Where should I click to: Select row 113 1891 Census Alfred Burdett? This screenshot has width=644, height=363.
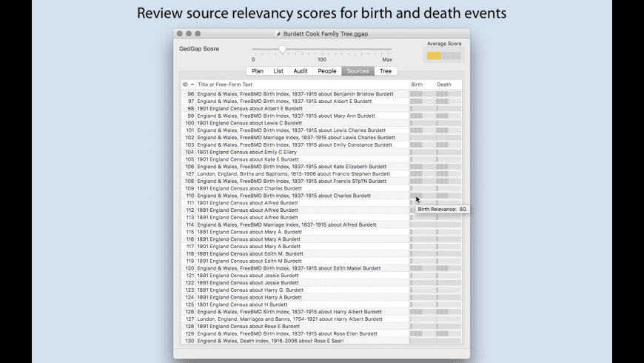tap(321, 218)
